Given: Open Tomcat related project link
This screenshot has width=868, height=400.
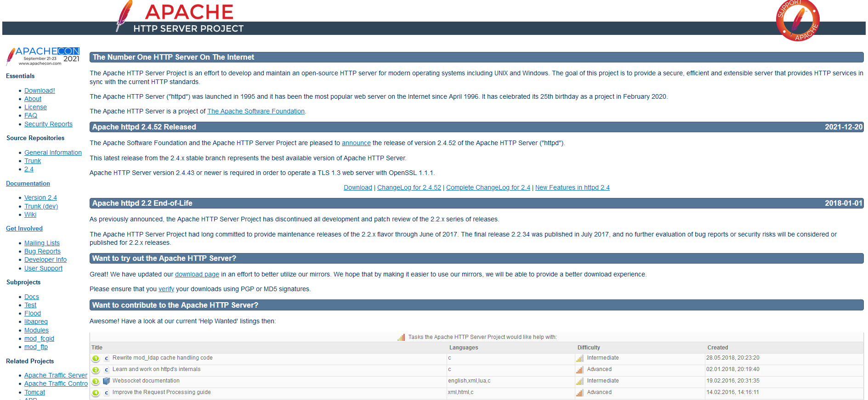Looking at the screenshot, I should (34, 392).
